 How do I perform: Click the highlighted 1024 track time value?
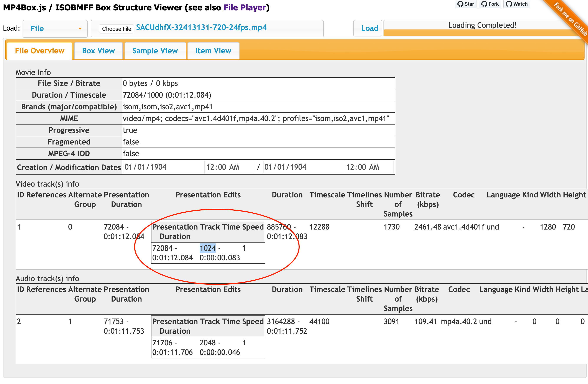click(207, 248)
